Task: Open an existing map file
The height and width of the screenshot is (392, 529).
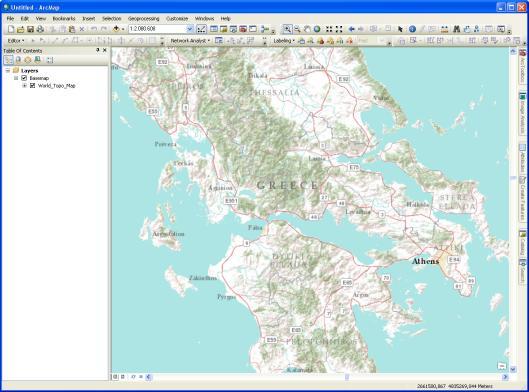Action: coord(21,29)
